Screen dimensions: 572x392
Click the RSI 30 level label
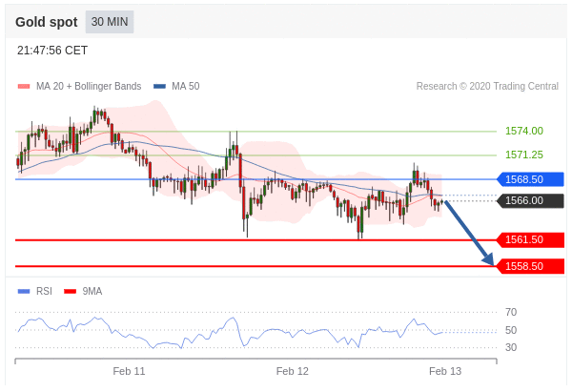click(x=511, y=347)
